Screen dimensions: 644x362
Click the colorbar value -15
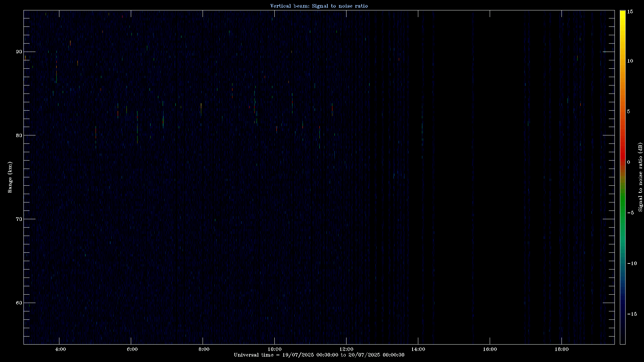[632, 314]
